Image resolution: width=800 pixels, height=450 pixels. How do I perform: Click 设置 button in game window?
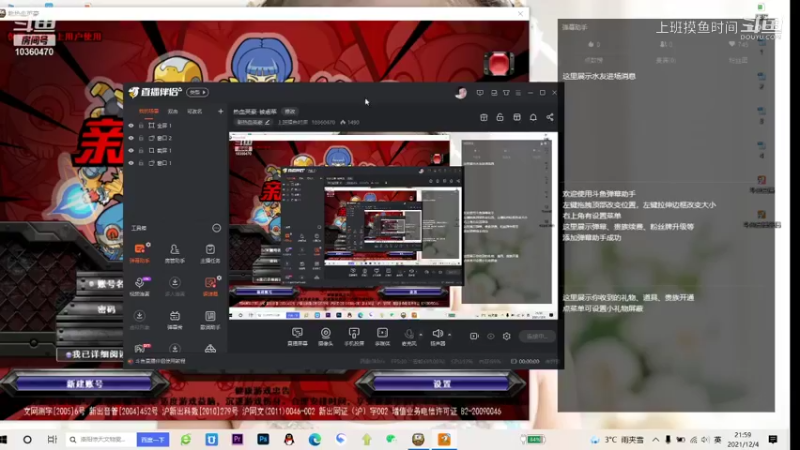[x=442, y=384]
